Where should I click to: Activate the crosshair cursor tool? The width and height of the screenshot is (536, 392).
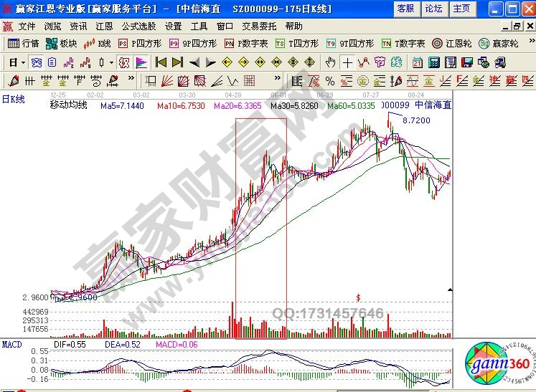[x=347, y=62]
